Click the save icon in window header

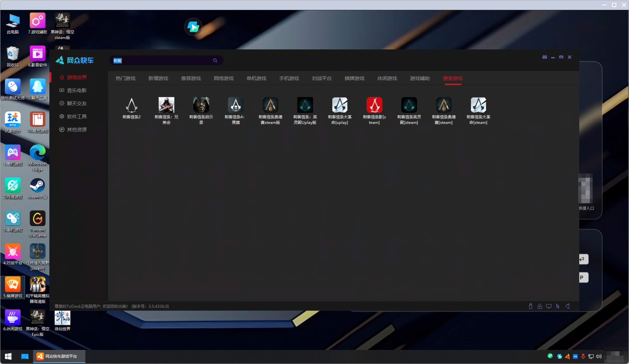click(545, 57)
